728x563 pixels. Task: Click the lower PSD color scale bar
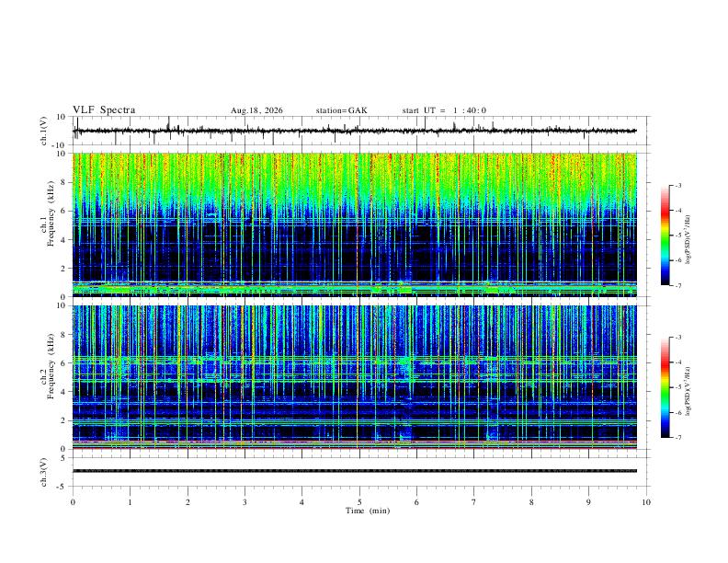[x=665, y=387]
